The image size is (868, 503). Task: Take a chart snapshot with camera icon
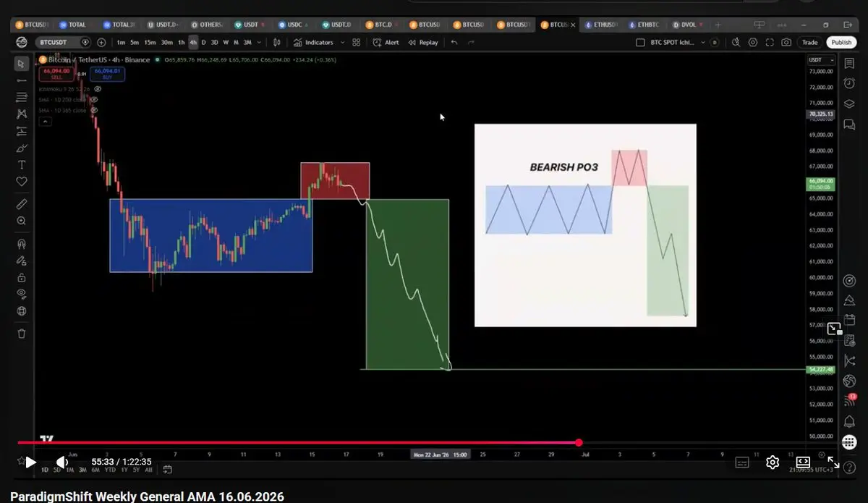tap(786, 43)
